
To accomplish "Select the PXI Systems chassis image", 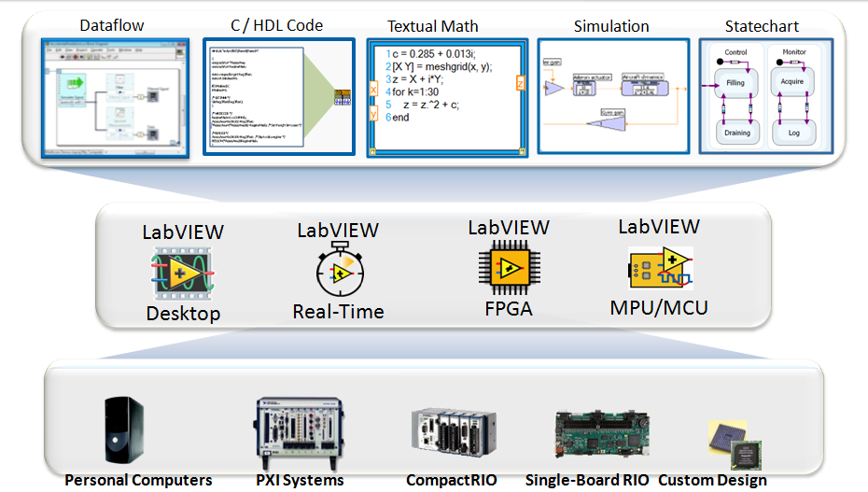I will 300,433.
